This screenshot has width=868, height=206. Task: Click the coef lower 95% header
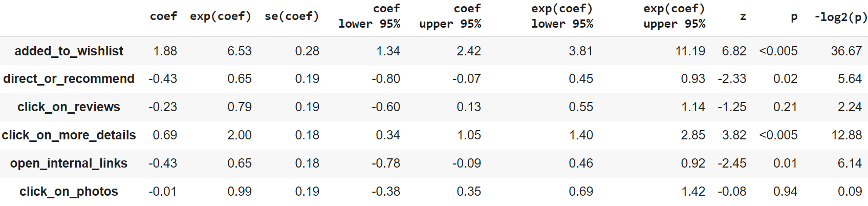(370, 16)
